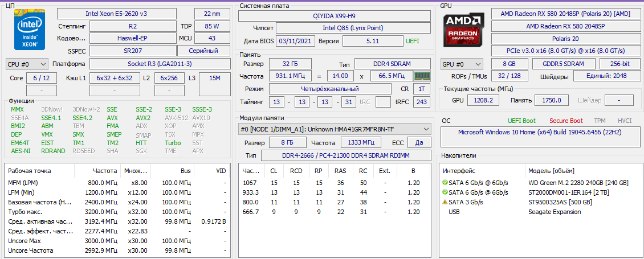Screen dimensions: 644x259
Task: Open the CPU #0 selector dropdown
Action: (27, 64)
